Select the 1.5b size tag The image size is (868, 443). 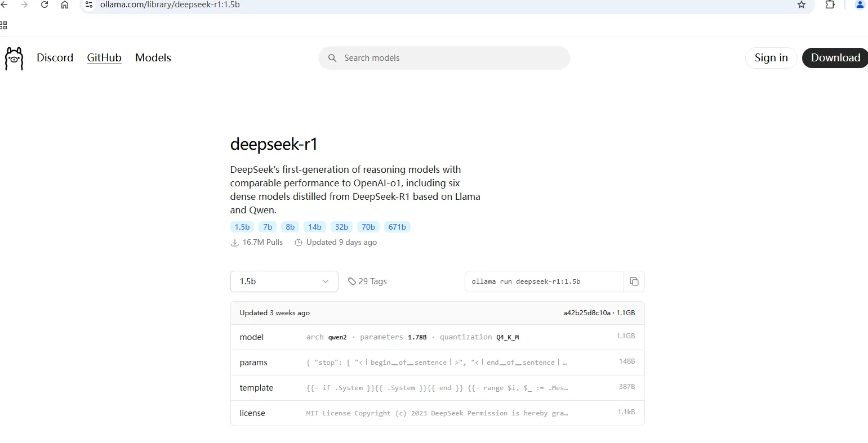click(x=242, y=227)
